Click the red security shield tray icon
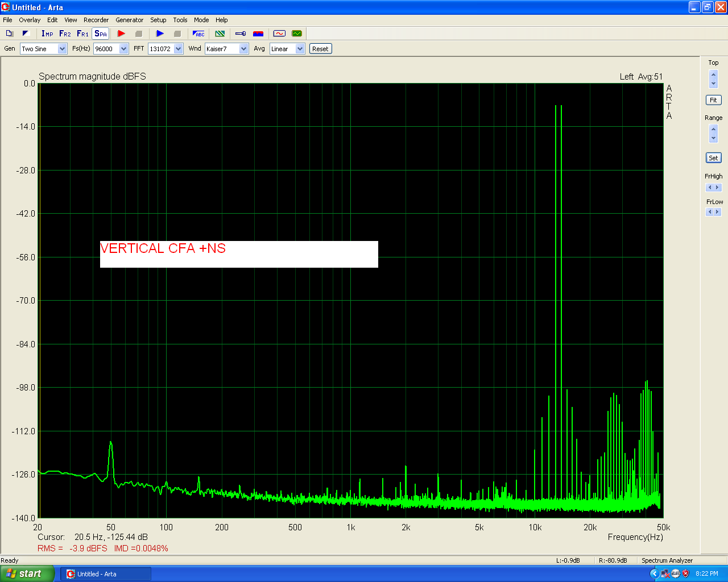This screenshot has width=728, height=582. click(686, 574)
